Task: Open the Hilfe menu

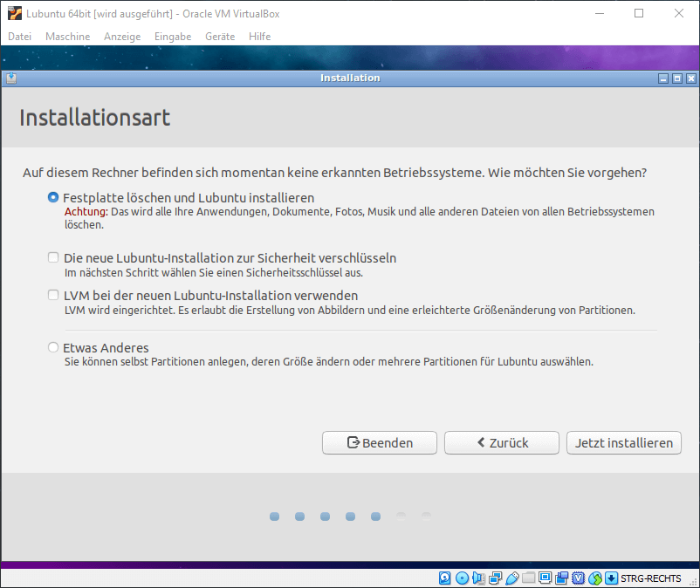Action: point(260,37)
